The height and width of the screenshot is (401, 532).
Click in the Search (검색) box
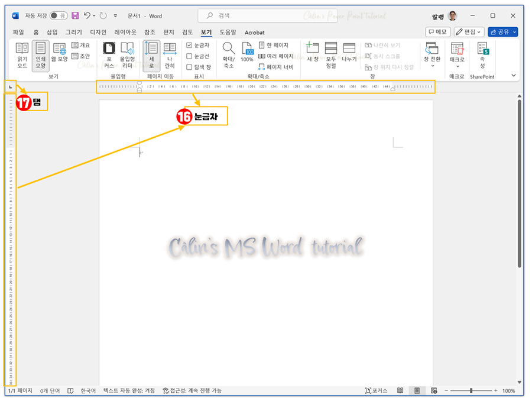(x=268, y=15)
